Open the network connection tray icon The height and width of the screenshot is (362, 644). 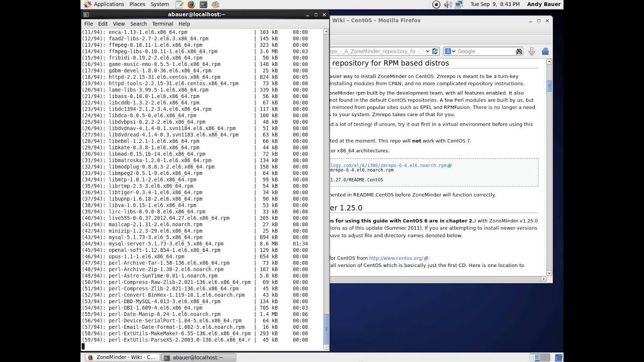coord(459,4)
